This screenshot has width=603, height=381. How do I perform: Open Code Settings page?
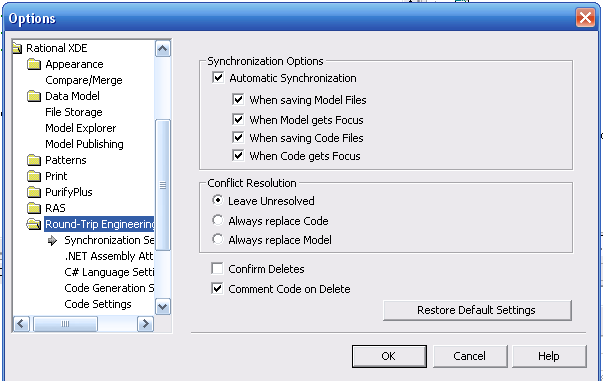click(x=98, y=304)
